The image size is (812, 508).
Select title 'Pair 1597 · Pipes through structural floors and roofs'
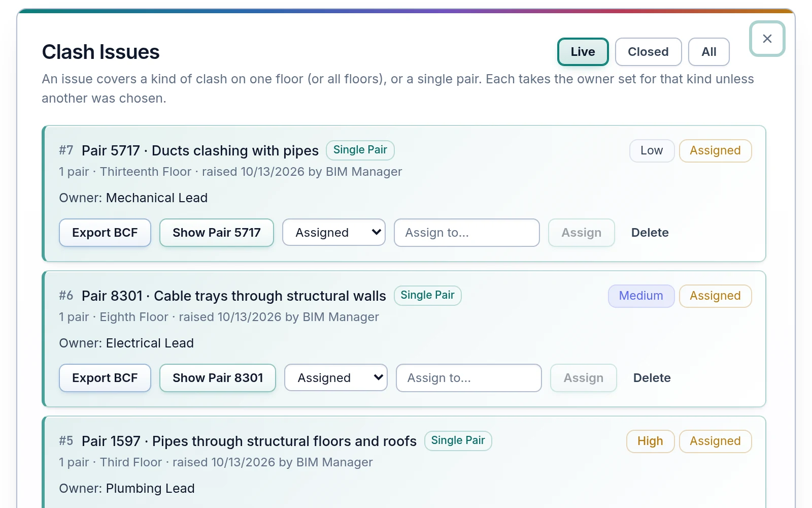click(x=249, y=441)
